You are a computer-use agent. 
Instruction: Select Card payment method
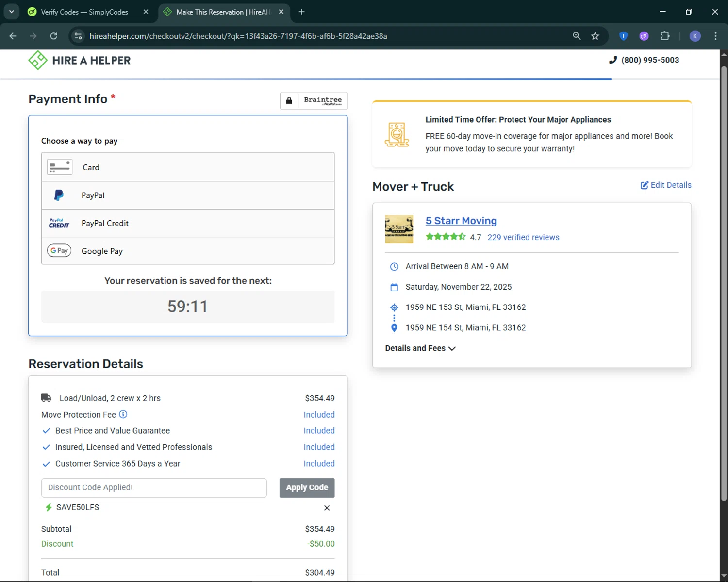(188, 167)
